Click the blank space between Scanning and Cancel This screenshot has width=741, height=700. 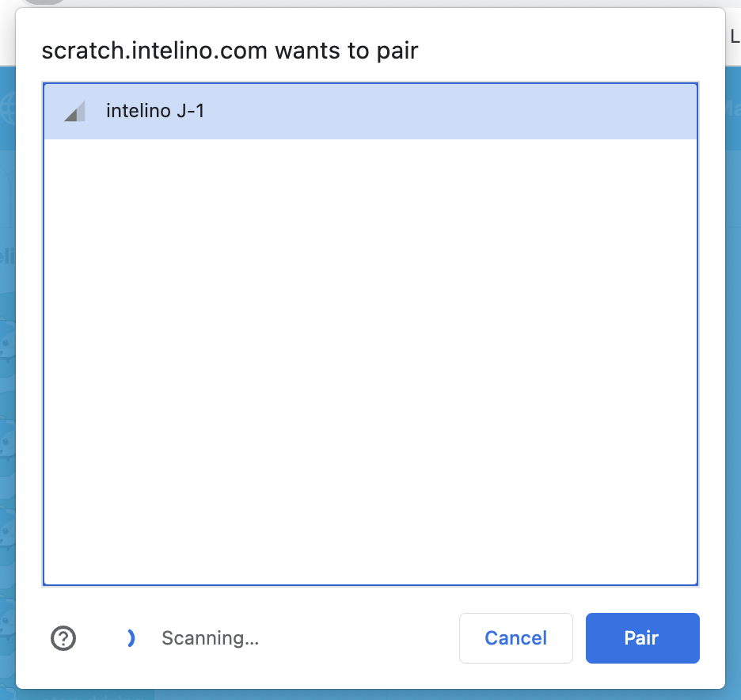pos(356,638)
